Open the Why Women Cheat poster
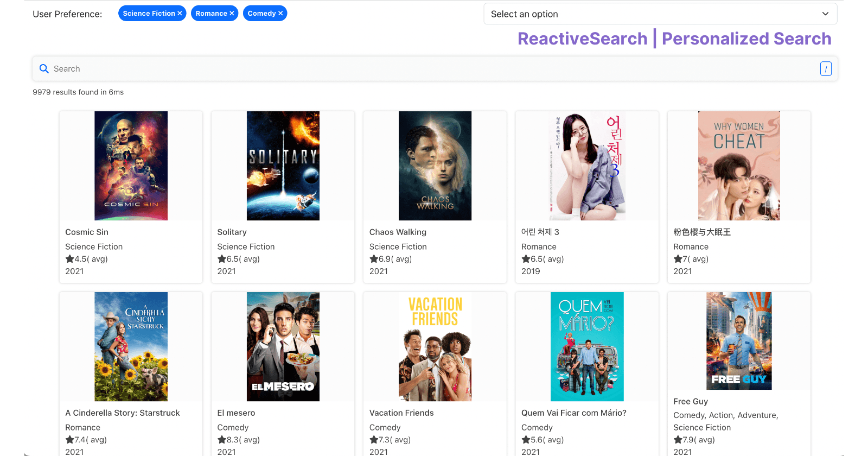This screenshot has height=456, width=868. tap(739, 166)
